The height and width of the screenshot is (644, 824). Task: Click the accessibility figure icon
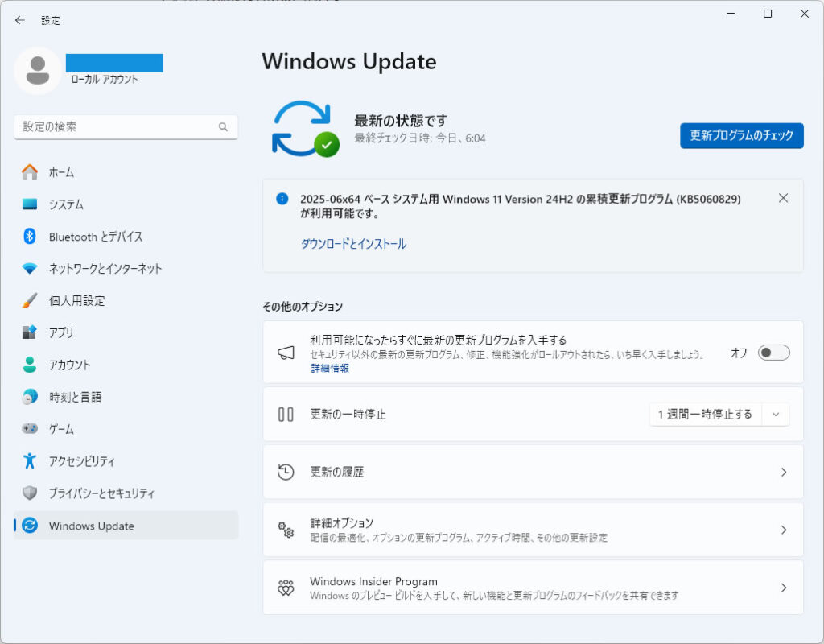pyautogui.click(x=30, y=461)
